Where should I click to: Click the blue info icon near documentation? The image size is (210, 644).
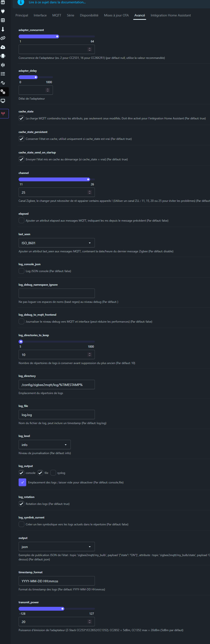(21, 2)
